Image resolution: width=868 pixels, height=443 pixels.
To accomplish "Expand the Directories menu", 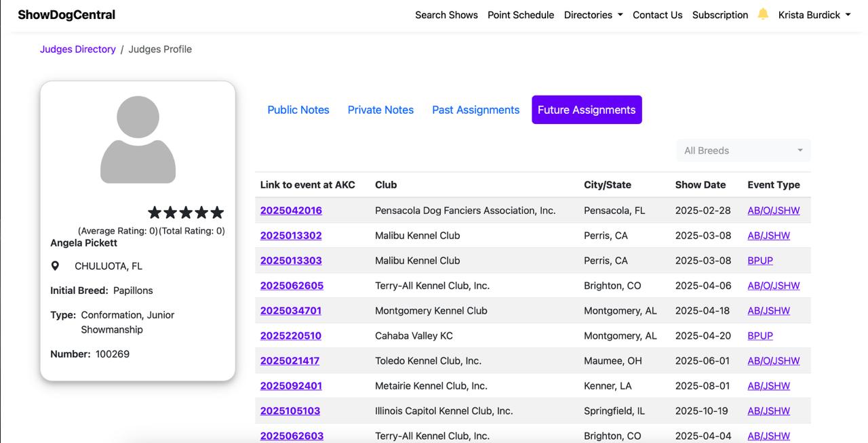I will tap(593, 15).
